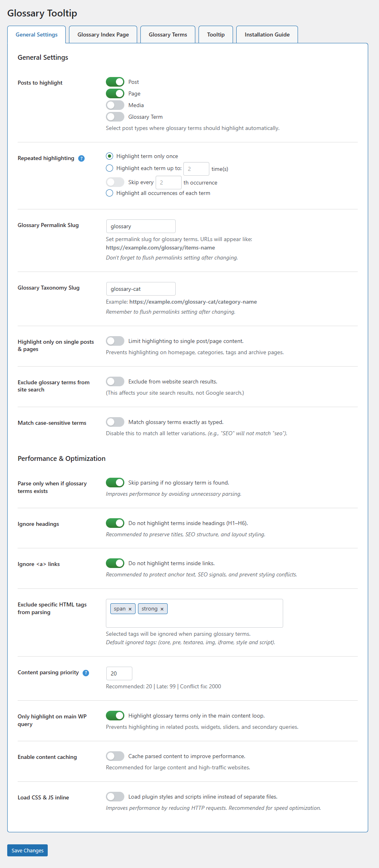Turn on Load CSS & JS inline
Viewport: 379px width, 868px height.
pyautogui.click(x=115, y=797)
